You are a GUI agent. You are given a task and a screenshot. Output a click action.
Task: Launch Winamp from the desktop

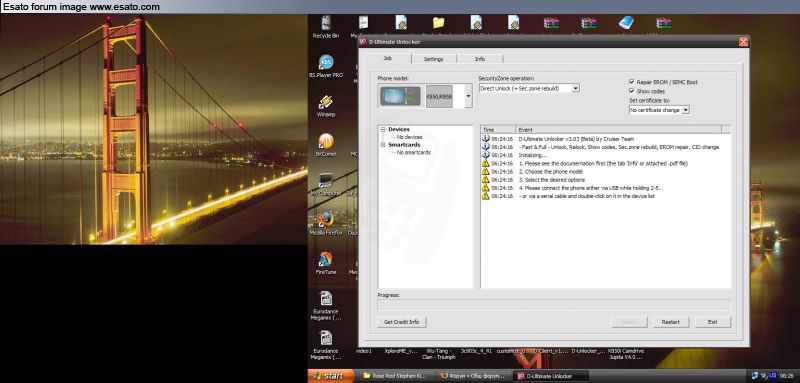(326, 106)
